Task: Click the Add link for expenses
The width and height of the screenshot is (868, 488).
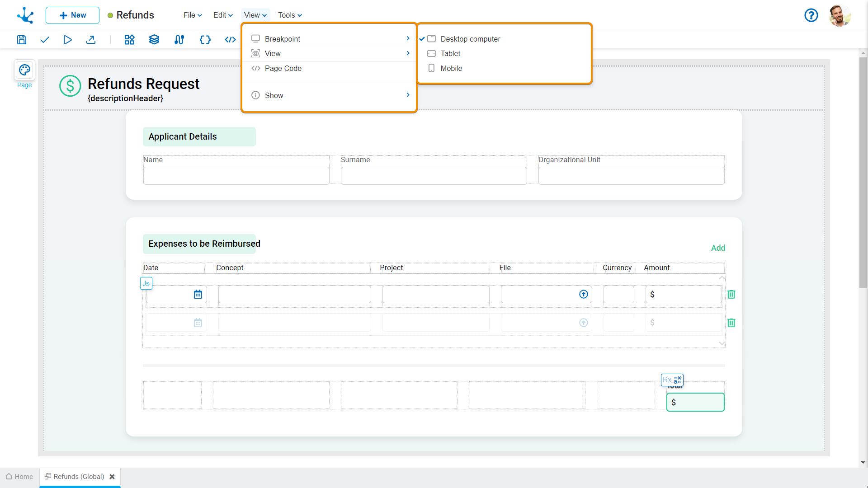Action: (717, 248)
